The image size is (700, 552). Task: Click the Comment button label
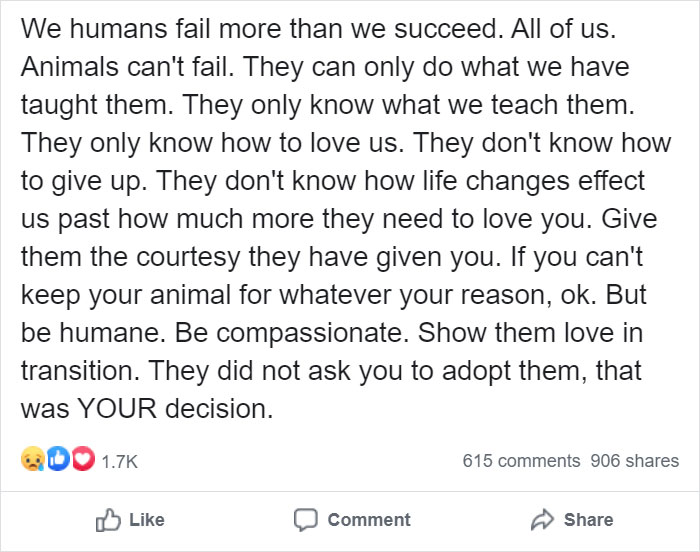[369, 520]
